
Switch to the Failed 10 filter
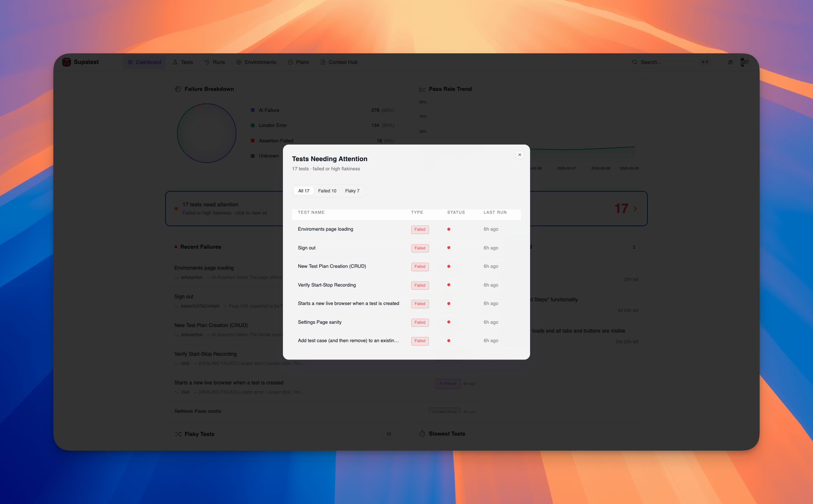pyautogui.click(x=327, y=191)
